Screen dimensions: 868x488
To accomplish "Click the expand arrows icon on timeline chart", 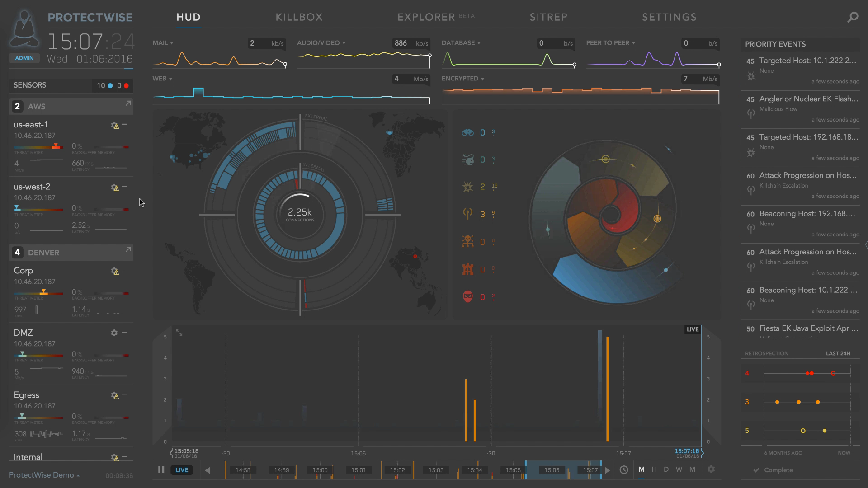I will click(179, 333).
